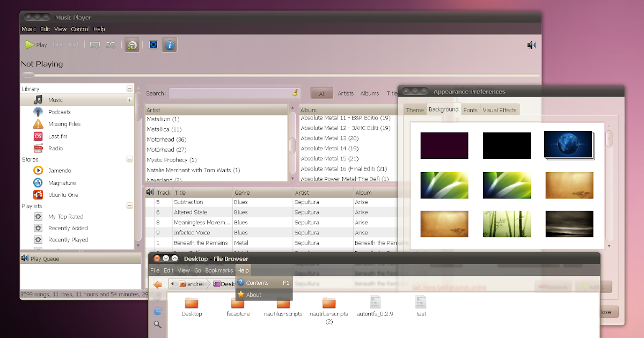Viewport: 644px width, 338px height.
Task: Turn on shuffle playback
Action: [x=111, y=45]
